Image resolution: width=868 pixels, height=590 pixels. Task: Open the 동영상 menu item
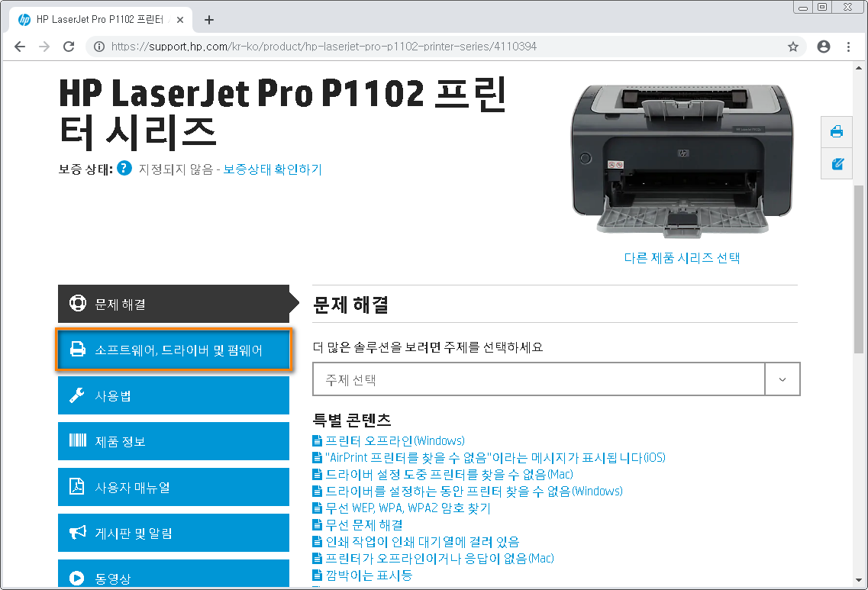(174, 573)
